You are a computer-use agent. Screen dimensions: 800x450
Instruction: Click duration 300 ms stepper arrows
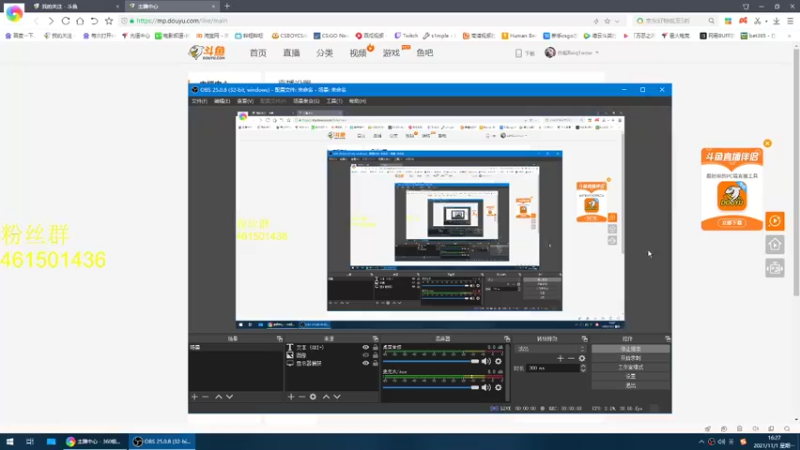(x=583, y=368)
